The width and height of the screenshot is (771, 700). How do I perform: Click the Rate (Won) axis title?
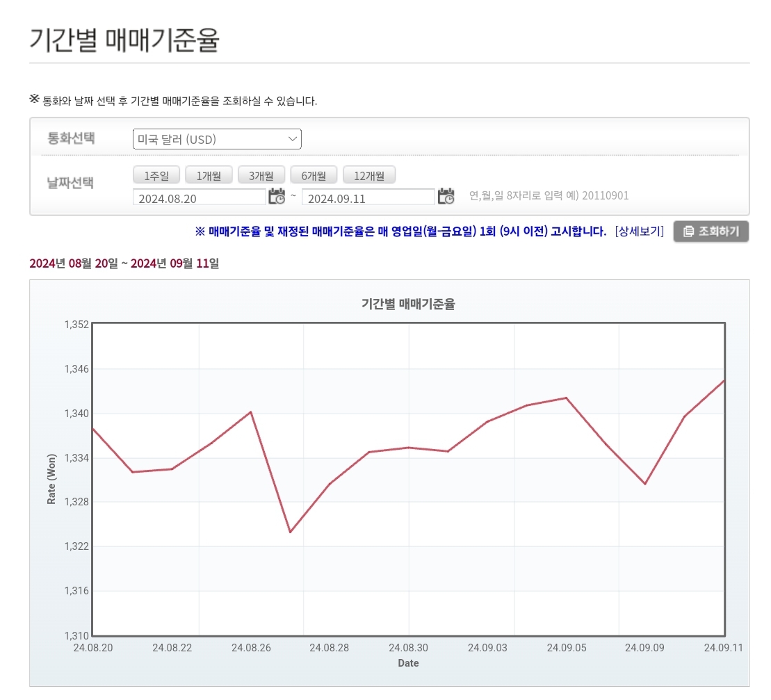pos(51,479)
